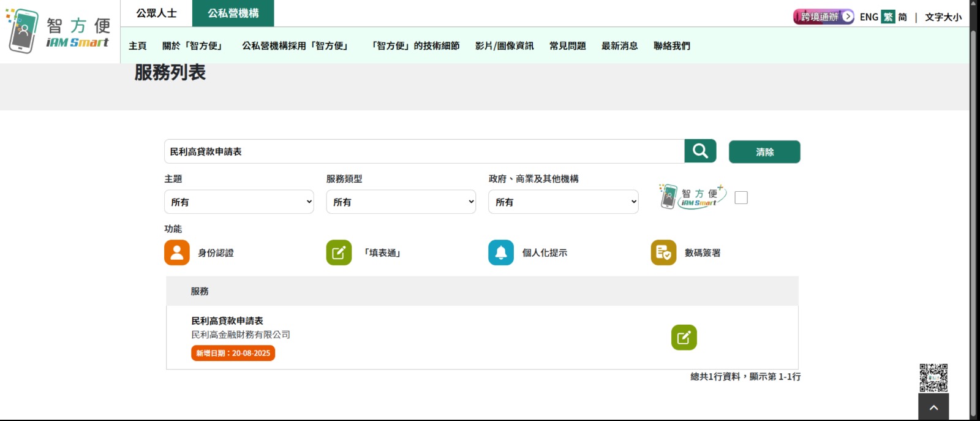Switch language to ENG
Image resolution: width=980 pixels, height=421 pixels.
coord(869,17)
